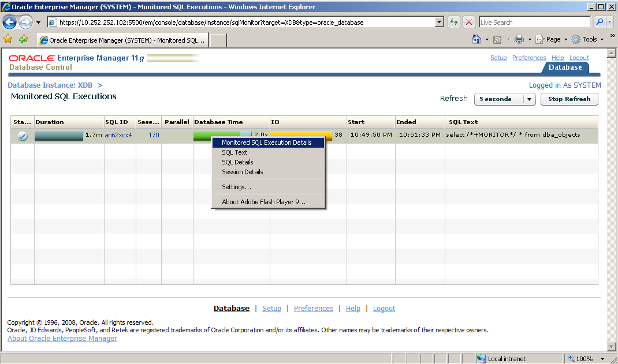Click the Setup link in footer

click(x=271, y=309)
